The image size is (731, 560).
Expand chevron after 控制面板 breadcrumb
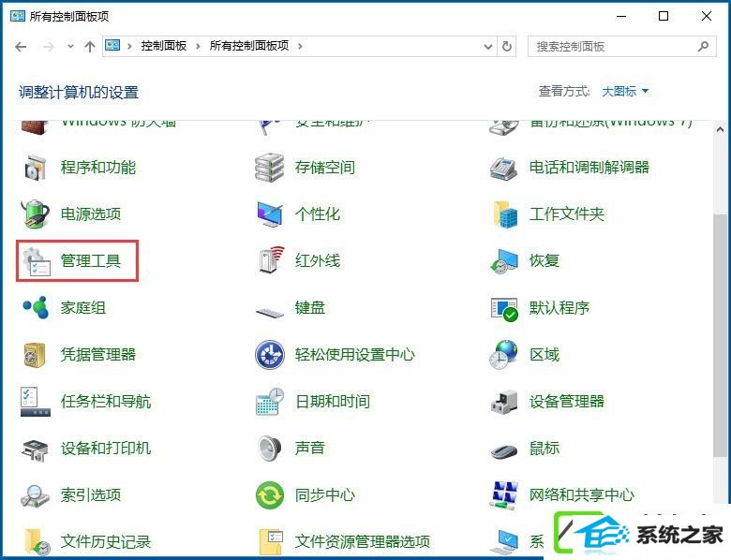[x=198, y=46]
